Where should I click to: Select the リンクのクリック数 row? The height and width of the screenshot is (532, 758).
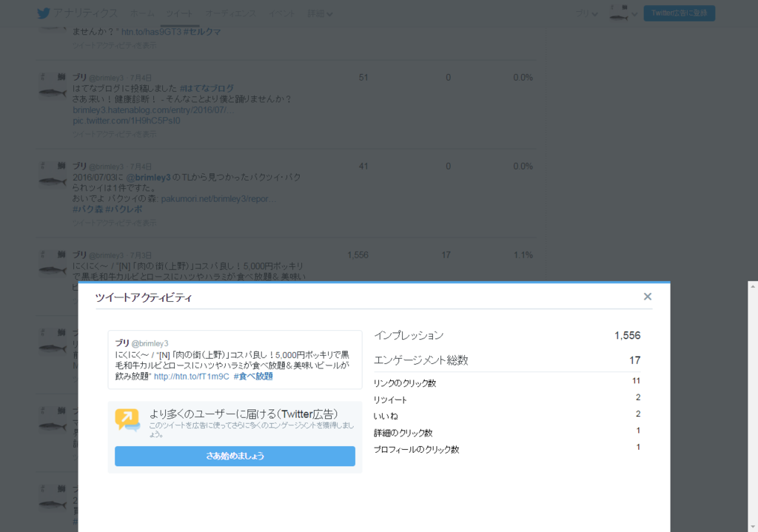507,383
